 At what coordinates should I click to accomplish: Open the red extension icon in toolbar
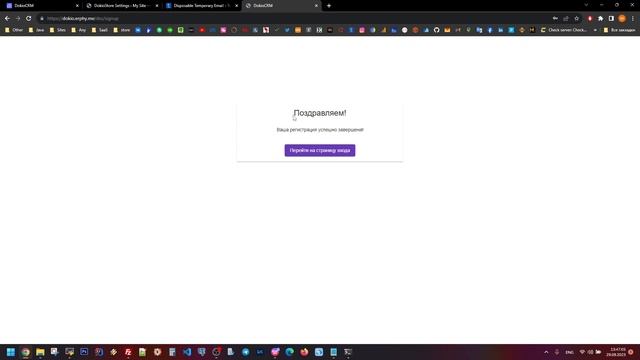pos(589,18)
